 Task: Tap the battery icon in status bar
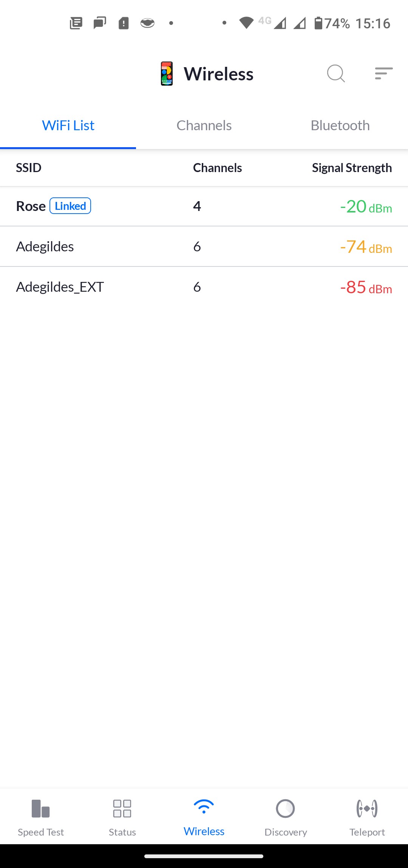point(318,23)
